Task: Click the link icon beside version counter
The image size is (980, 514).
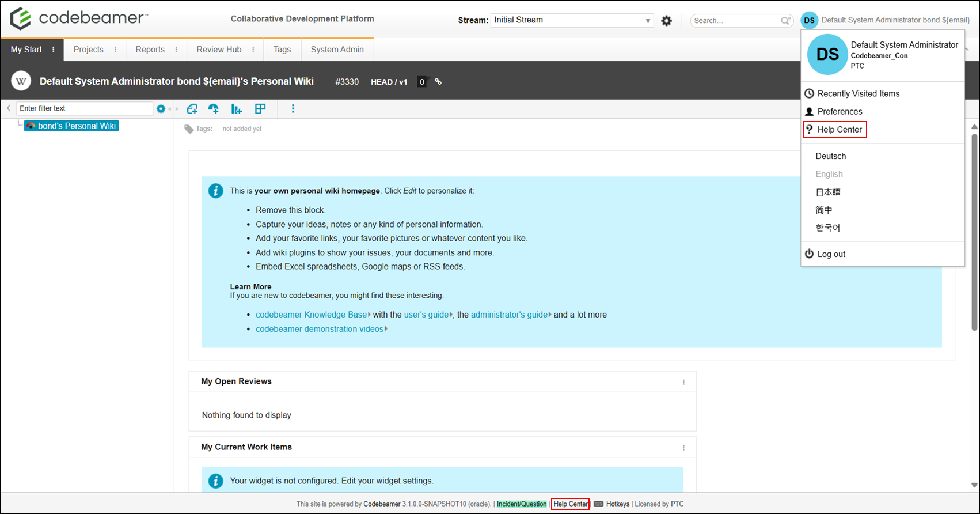Action: 438,82
